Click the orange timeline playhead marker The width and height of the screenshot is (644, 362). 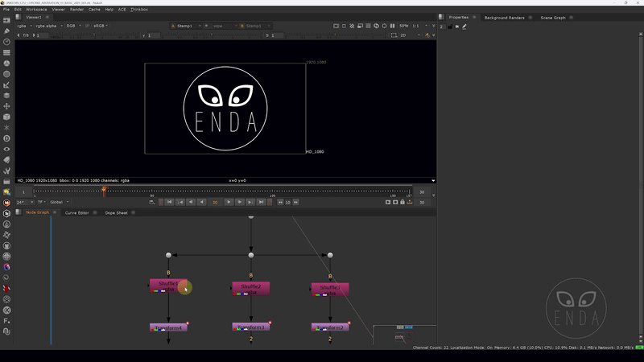tap(104, 190)
